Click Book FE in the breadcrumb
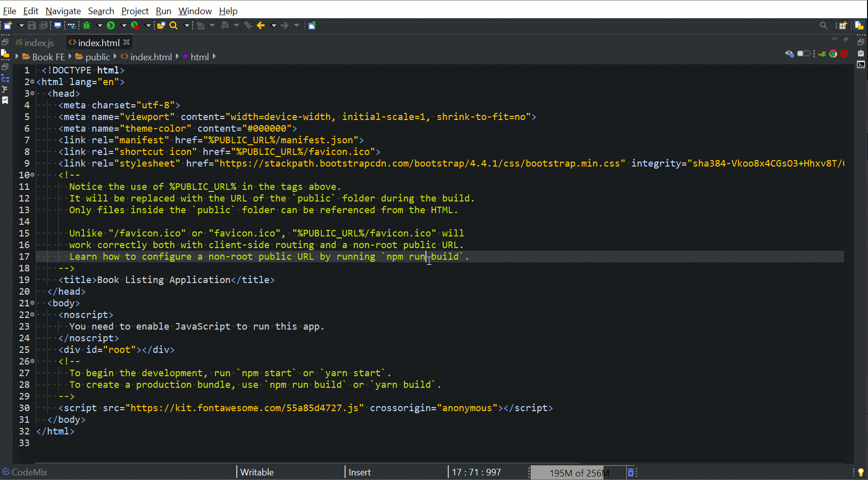 pyautogui.click(x=48, y=57)
